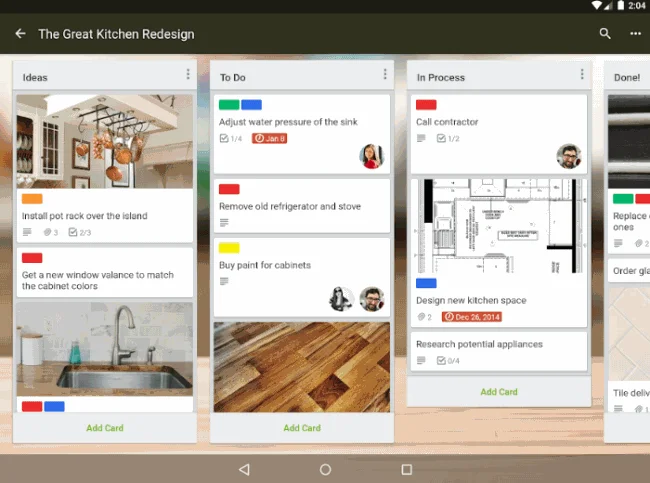
Task: Open Ideas list options menu
Action: [x=188, y=74]
